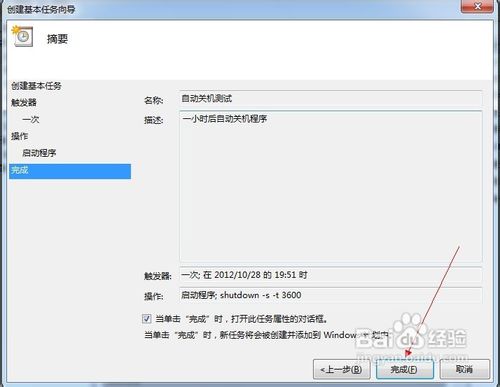
Task: Go back with the <上一步(B) button
Action: pyautogui.click(x=342, y=369)
